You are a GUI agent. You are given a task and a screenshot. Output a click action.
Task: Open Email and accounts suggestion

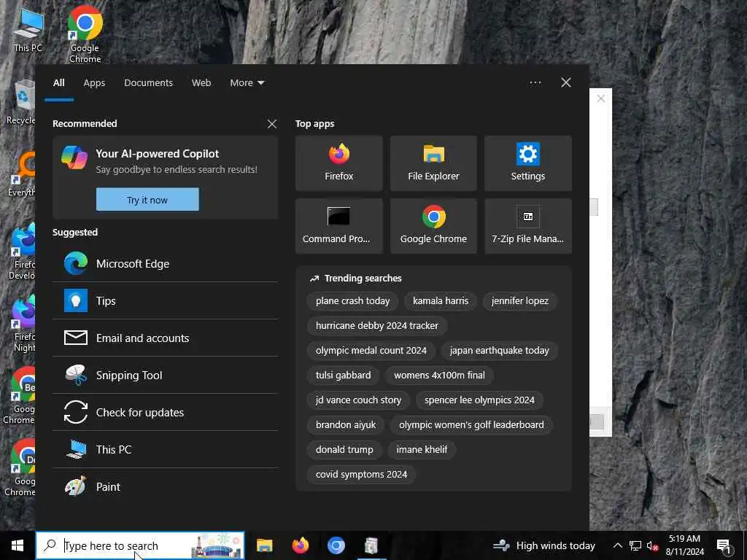[x=166, y=338]
